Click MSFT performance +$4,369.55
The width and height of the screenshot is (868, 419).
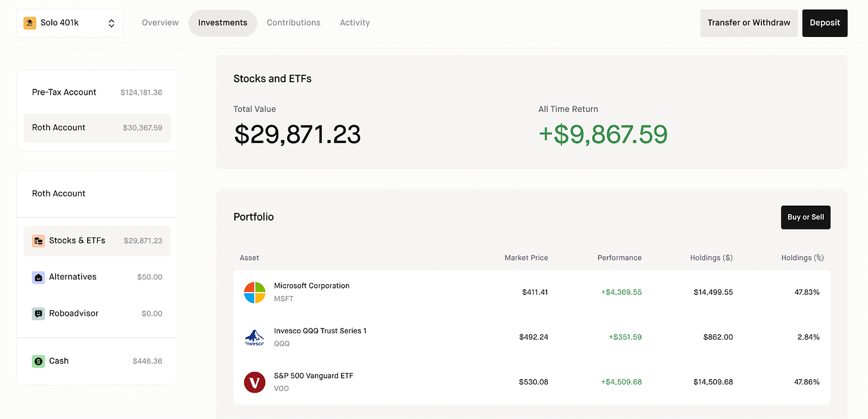tap(621, 292)
